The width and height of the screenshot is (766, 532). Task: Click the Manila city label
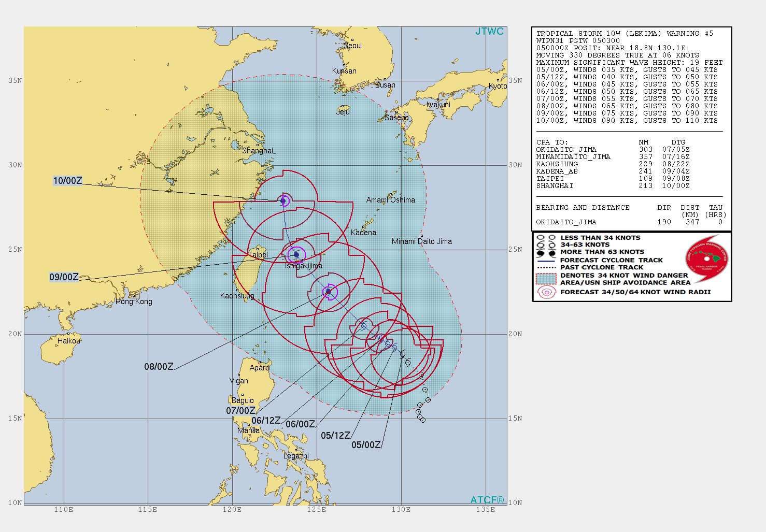pyautogui.click(x=248, y=430)
